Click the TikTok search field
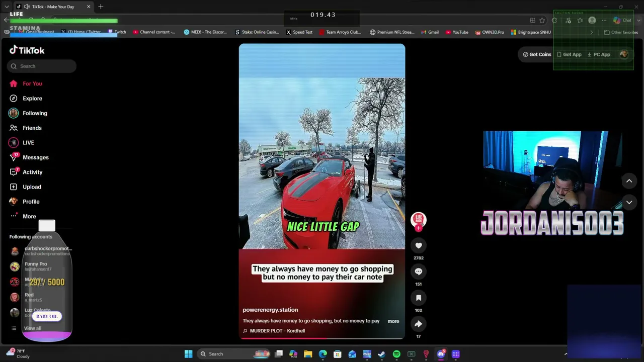644x362 pixels. pos(42,66)
